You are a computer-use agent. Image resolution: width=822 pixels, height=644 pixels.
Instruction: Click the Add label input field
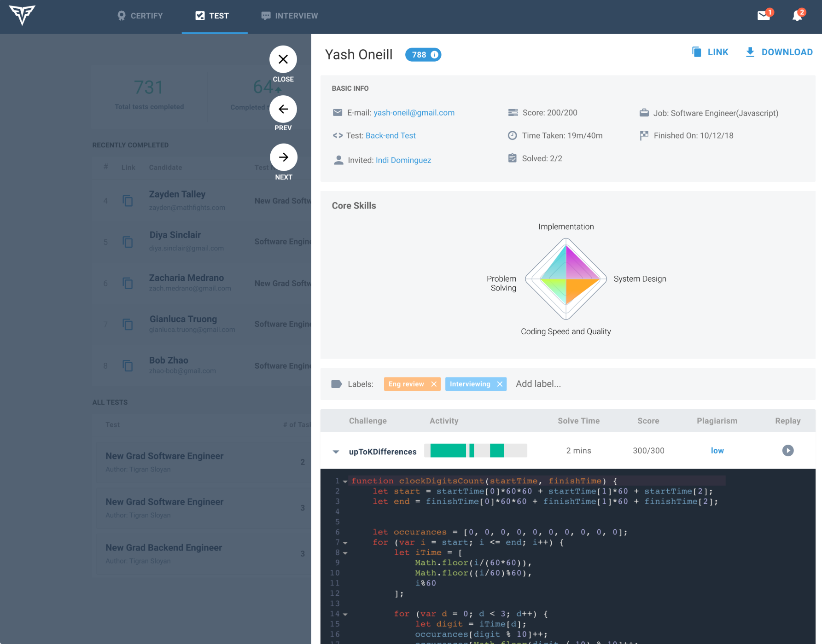pyautogui.click(x=538, y=384)
